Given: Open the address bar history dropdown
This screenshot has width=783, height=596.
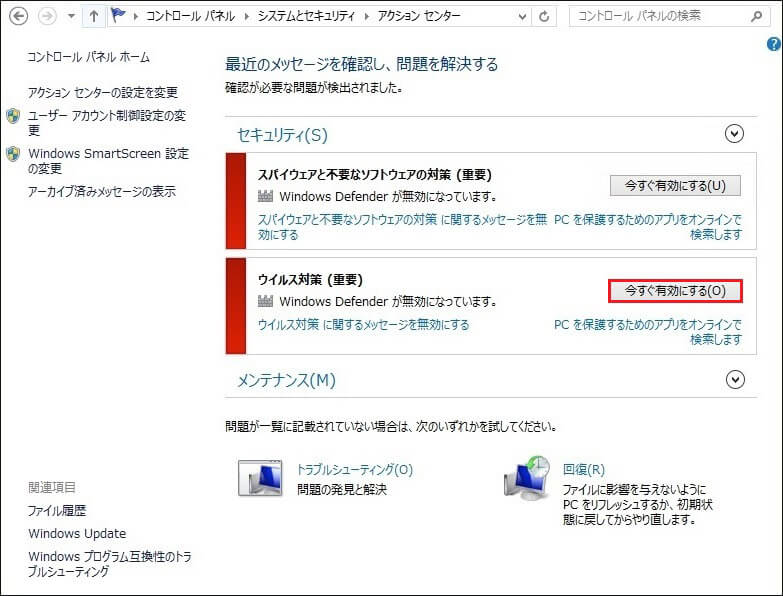Looking at the screenshot, I should tap(522, 17).
